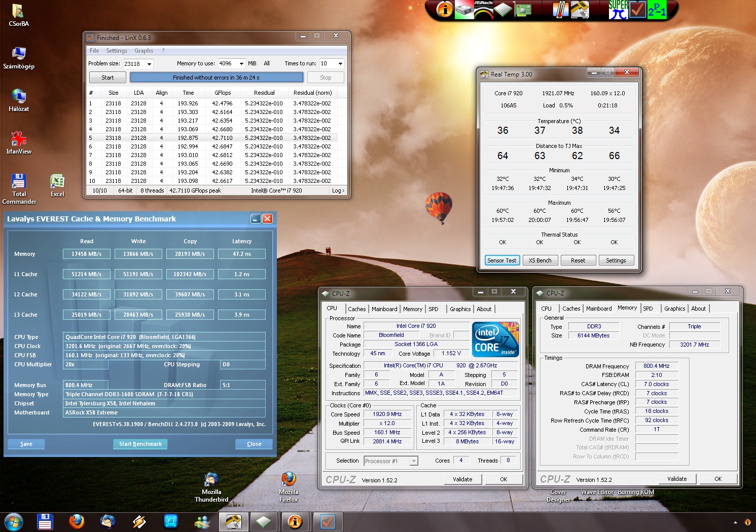Open the File menu in LinX
The width and height of the screenshot is (756, 532).
click(x=94, y=51)
